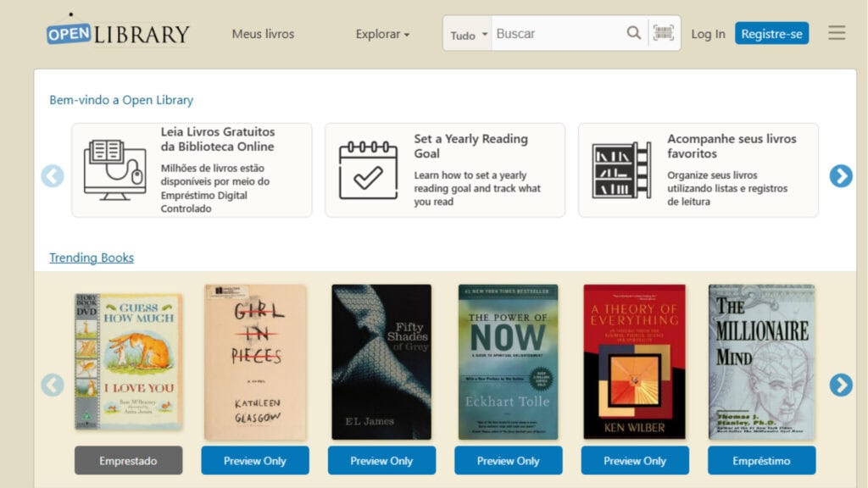
Task: Click Bem-vindo a Open Library heading
Action: click(121, 100)
